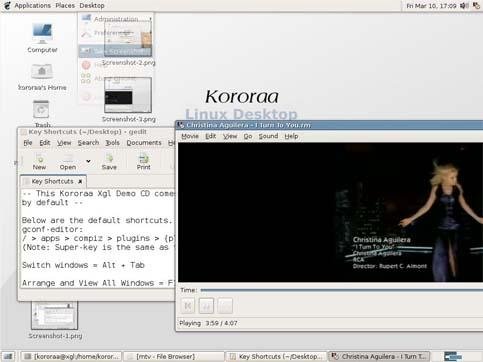483x362 pixels.
Task: Open gedit View menu
Action: 64,143
